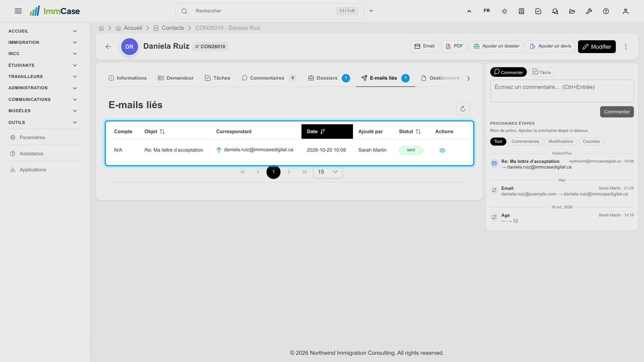Toggle Date column sort order
Screen dimensions: 644x362
tap(327, 132)
